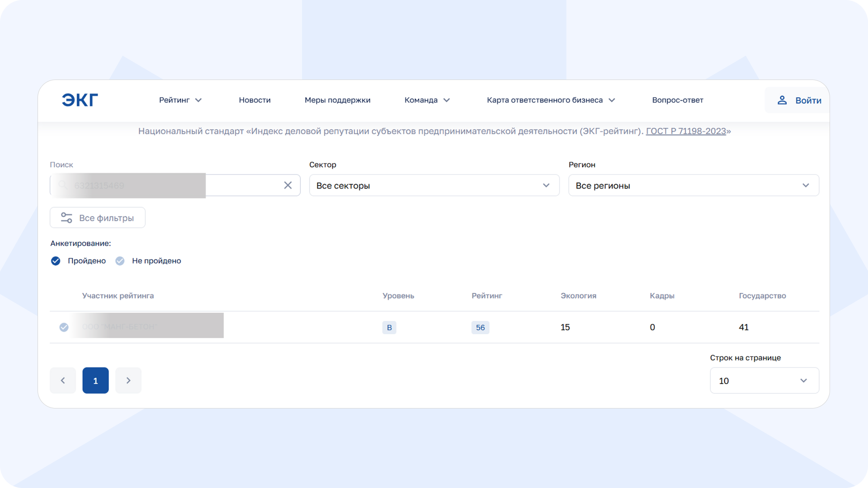Go to the previous page arrow
The image size is (868, 488).
coord(63,380)
